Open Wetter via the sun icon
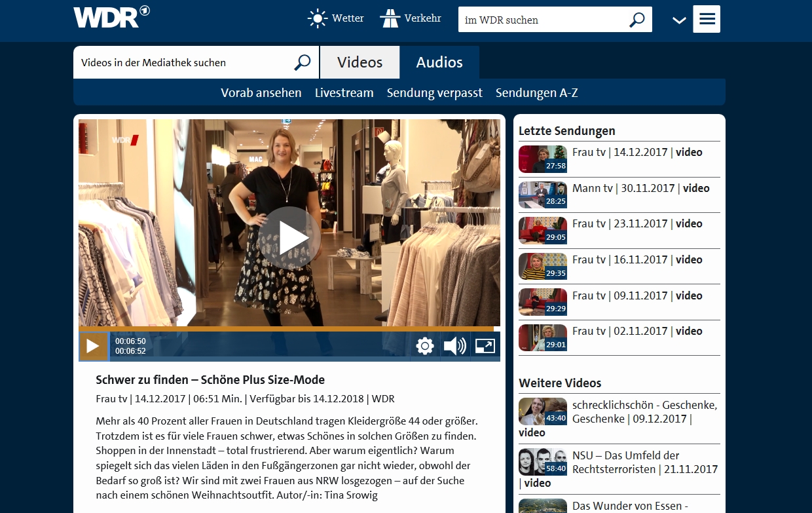Image resolution: width=812 pixels, height=513 pixels. [x=318, y=18]
